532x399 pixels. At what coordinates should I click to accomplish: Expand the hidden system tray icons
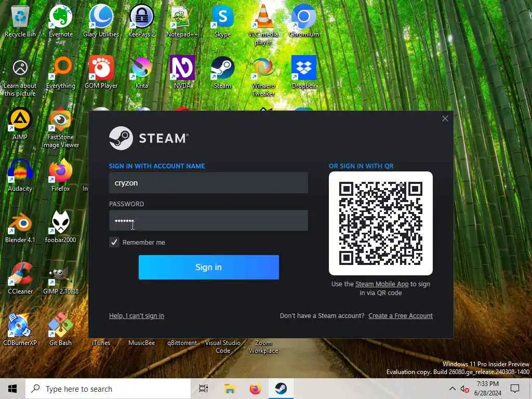pyautogui.click(x=453, y=389)
